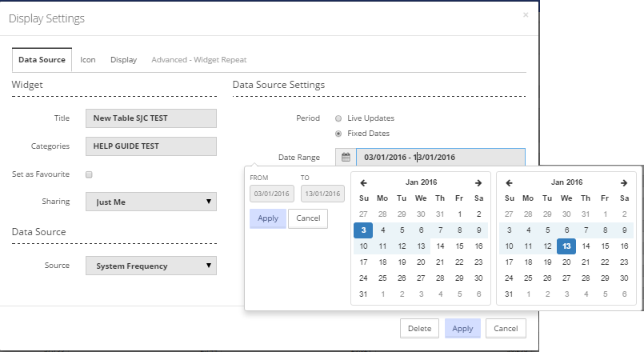Cancel the date range picker
Image resolution: width=644 pixels, height=352 pixels.
pyautogui.click(x=308, y=218)
